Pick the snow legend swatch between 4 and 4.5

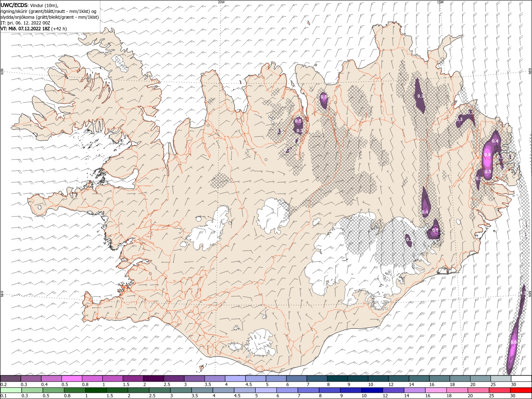[x=235, y=378]
